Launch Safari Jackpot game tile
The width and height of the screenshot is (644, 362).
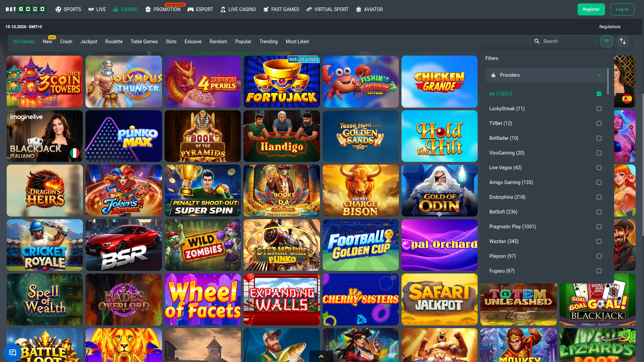[x=439, y=299]
